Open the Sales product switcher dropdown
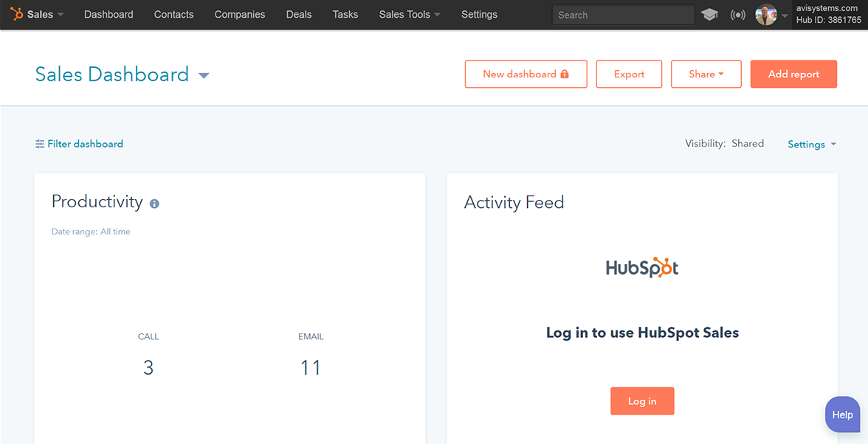Image resolution: width=868 pixels, height=444 pixels. pyautogui.click(x=46, y=14)
